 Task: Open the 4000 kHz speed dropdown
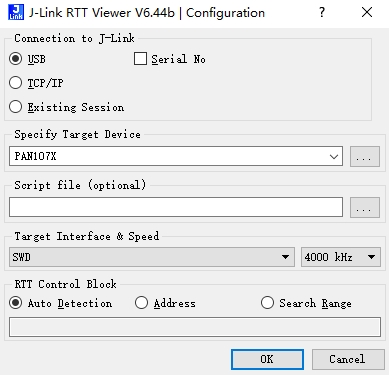coord(341,257)
